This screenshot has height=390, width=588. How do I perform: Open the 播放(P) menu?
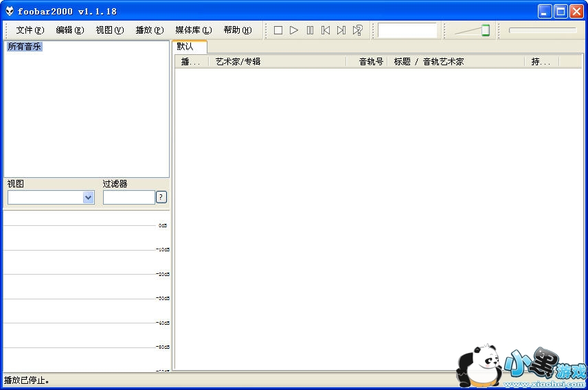point(150,30)
